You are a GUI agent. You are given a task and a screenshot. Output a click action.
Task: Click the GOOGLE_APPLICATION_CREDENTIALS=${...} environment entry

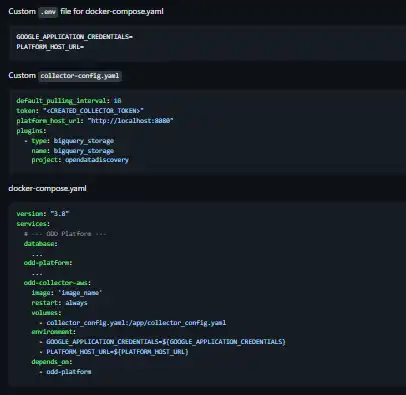162,342
